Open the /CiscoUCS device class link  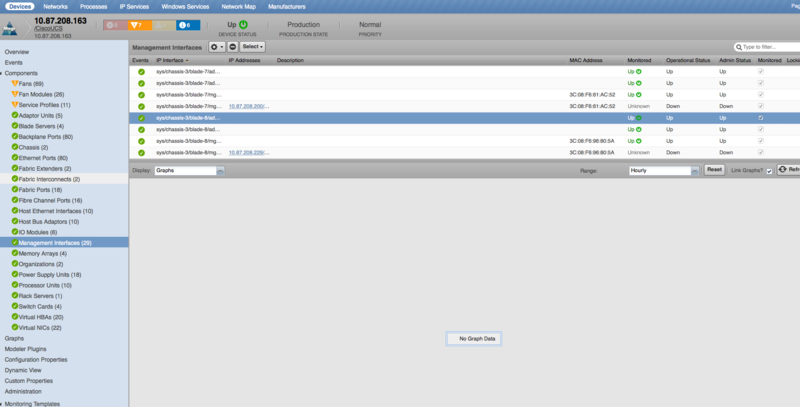tap(48, 29)
